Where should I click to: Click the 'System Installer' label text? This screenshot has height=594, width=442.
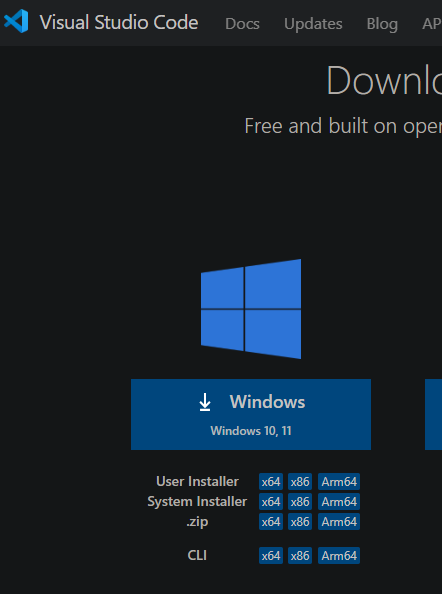pyautogui.click(x=197, y=502)
